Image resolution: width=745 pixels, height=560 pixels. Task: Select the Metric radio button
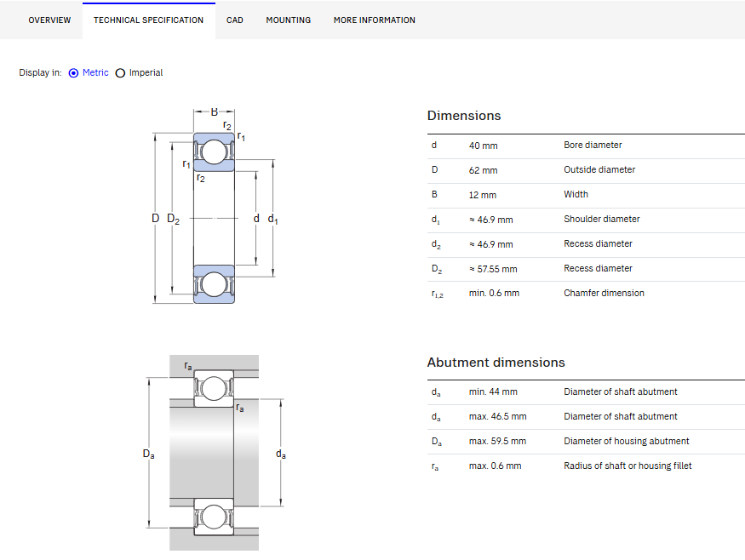[x=73, y=73]
